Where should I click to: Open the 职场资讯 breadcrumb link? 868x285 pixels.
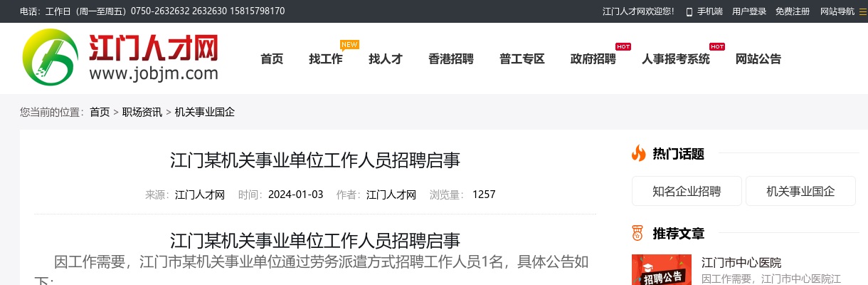142,112
